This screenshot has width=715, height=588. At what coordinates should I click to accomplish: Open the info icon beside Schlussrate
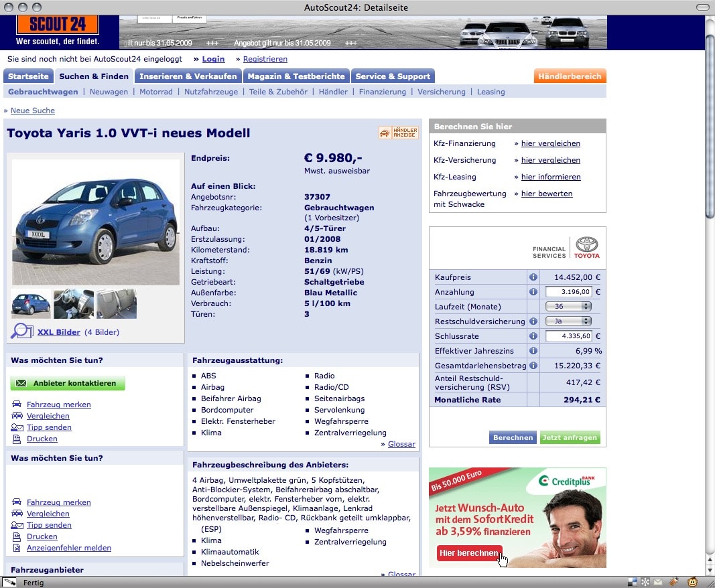(x=533, y=336)
